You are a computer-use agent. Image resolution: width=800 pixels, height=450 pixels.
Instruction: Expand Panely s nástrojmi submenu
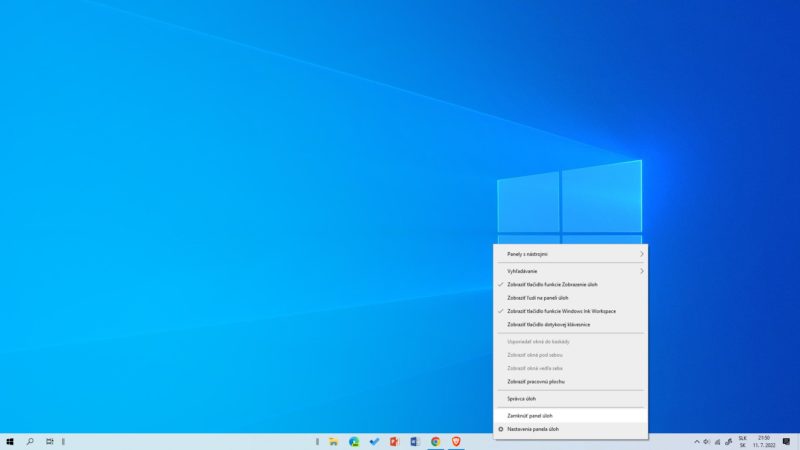570,254
